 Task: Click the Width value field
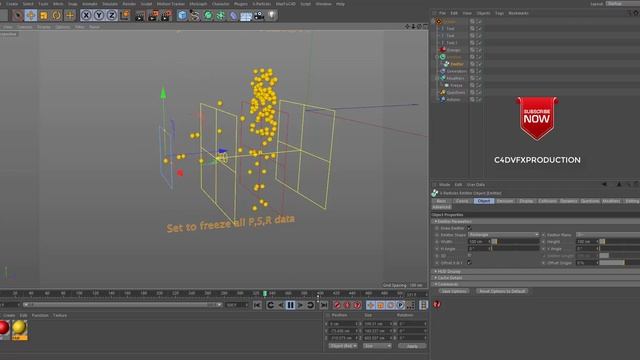point(478,242)
